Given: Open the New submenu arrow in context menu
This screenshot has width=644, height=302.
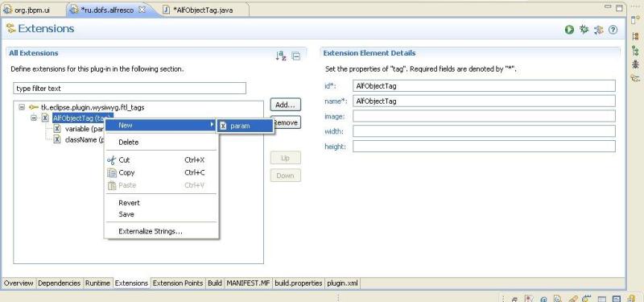Looking at the screenshot, I should coord(212,125).
